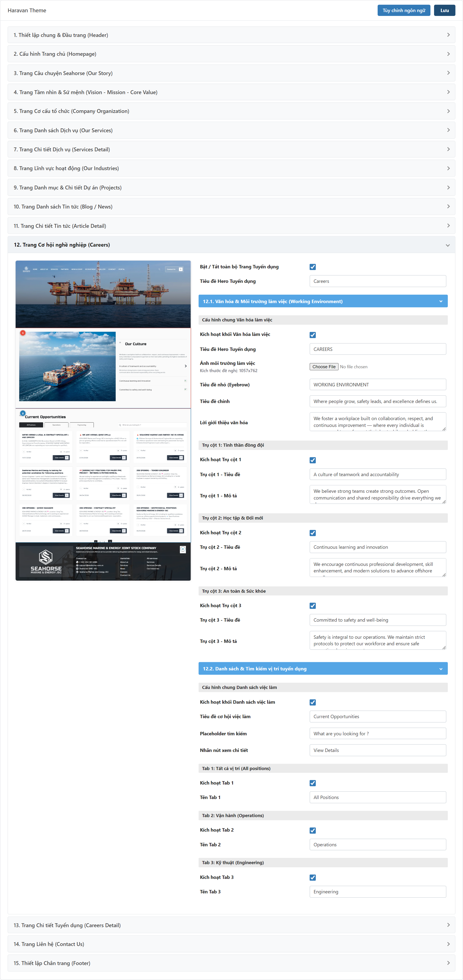Click the View Details label input
Image resolution: width=463 pixels, height=980 pixels.
pos(377,750)
